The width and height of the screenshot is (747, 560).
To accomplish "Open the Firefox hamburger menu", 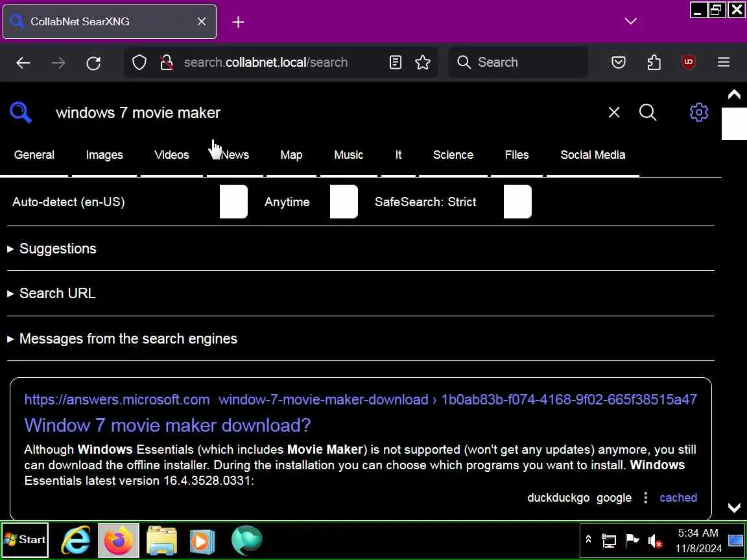I will pyautogui.click(x=723, y=62).
